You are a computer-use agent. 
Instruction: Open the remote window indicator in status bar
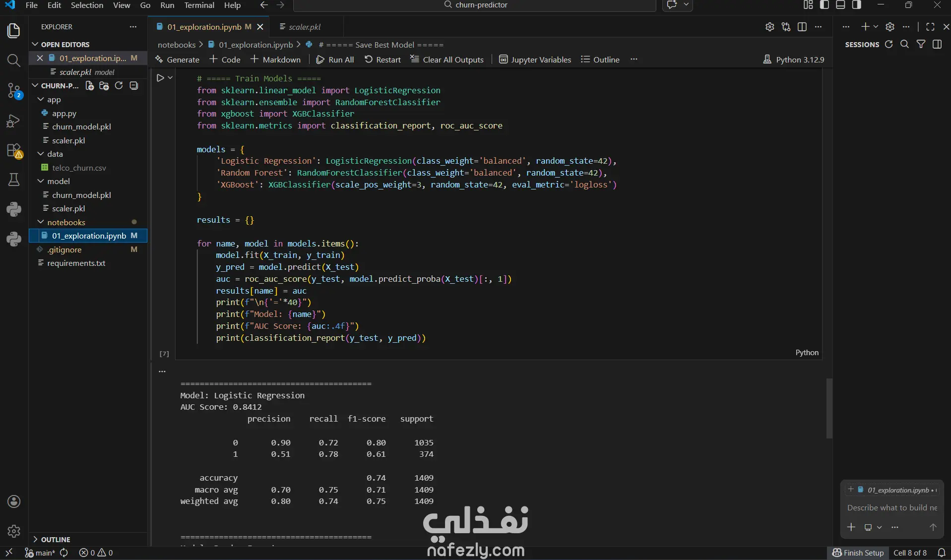[x=9, y=553]
